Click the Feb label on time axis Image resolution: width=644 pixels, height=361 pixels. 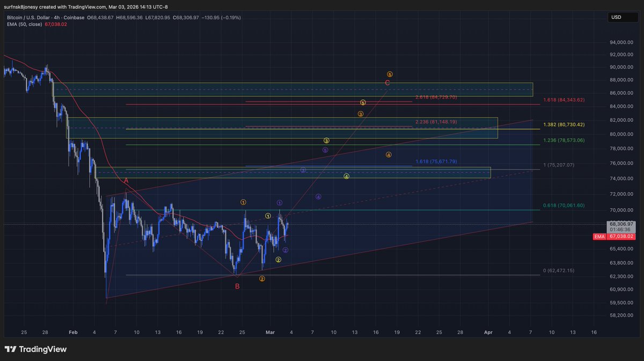[73, 333]
